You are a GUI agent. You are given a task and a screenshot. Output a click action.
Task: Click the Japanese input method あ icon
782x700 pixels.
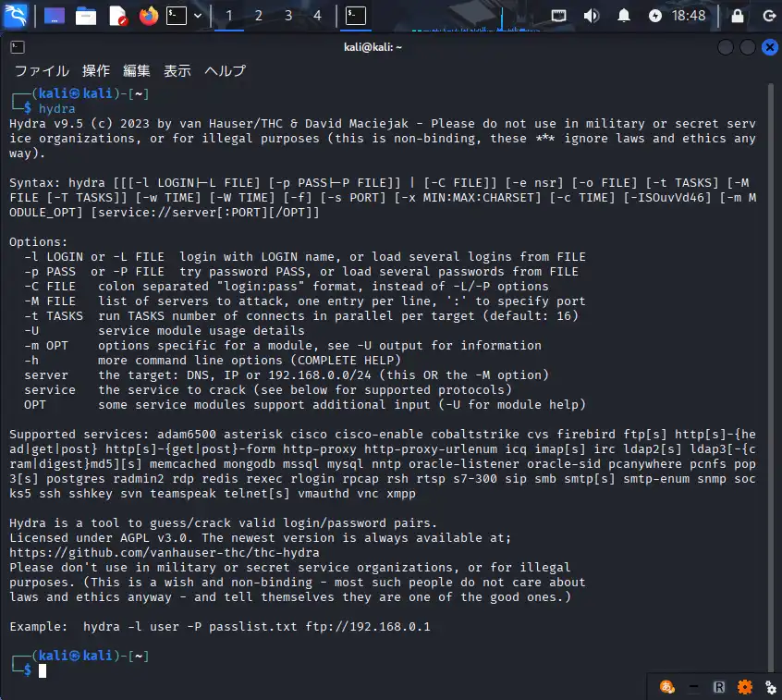666,687
